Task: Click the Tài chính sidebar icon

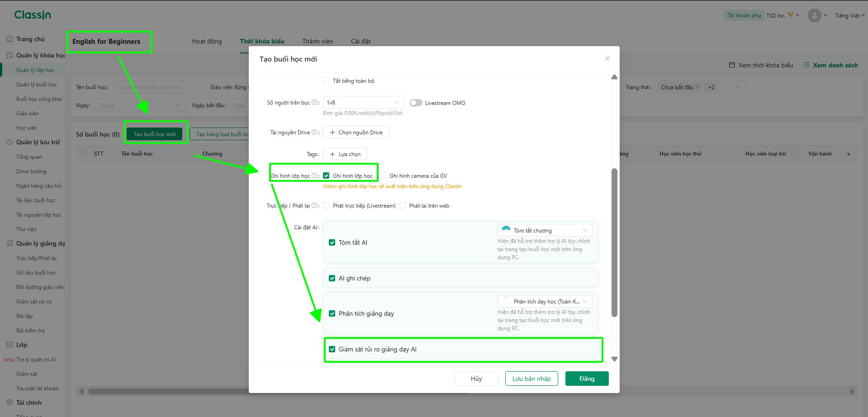Action: click(9, 403)
